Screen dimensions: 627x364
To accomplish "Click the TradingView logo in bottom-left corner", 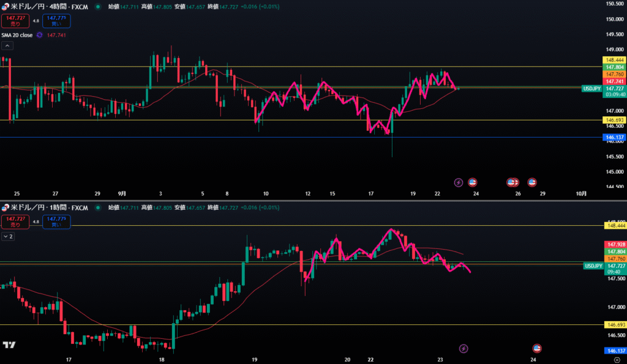I will click(9, 346).
